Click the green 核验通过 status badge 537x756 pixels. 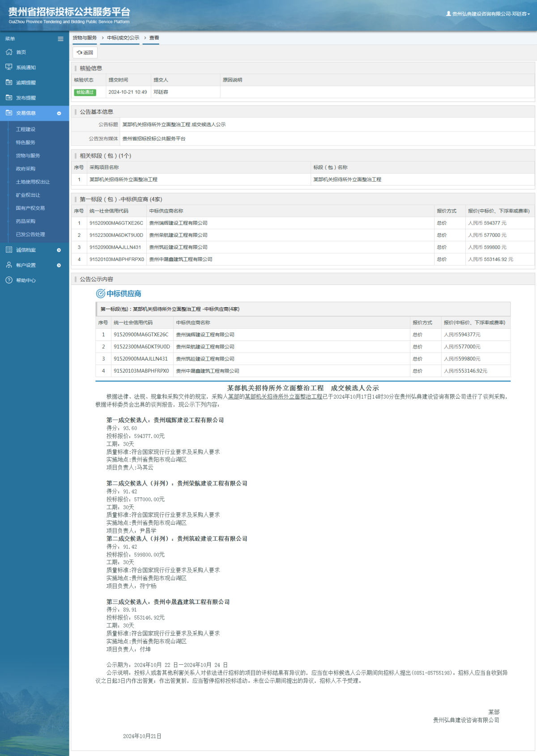(x=85, y=92)
